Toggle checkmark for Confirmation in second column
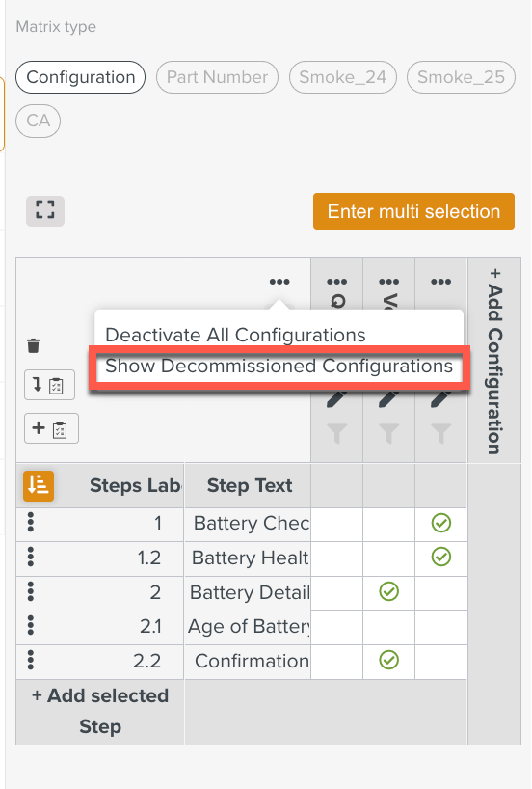The image size is (532, 789). (388, 660)
